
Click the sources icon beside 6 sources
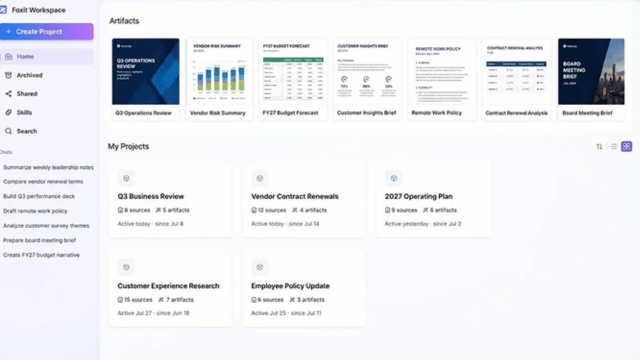(254, 300)
